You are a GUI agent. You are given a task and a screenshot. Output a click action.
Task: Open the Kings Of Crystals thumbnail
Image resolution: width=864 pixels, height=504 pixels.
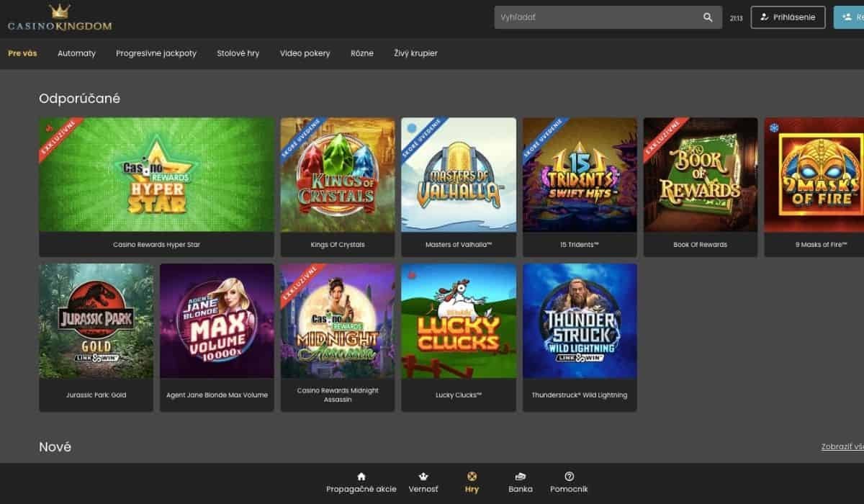coord(338,175)
